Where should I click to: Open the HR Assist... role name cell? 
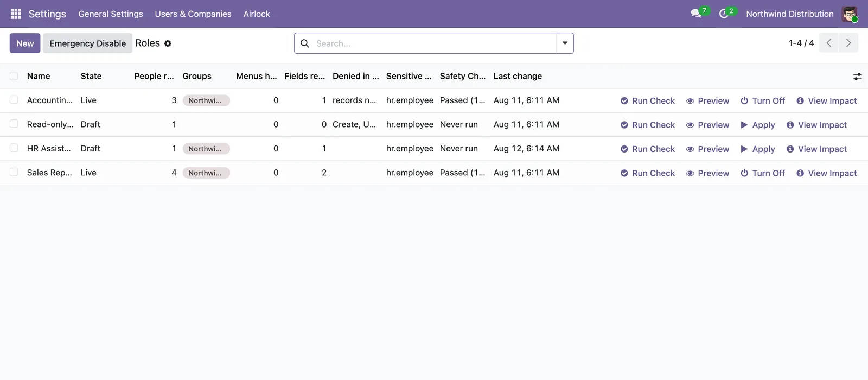(x=49, y=148)
